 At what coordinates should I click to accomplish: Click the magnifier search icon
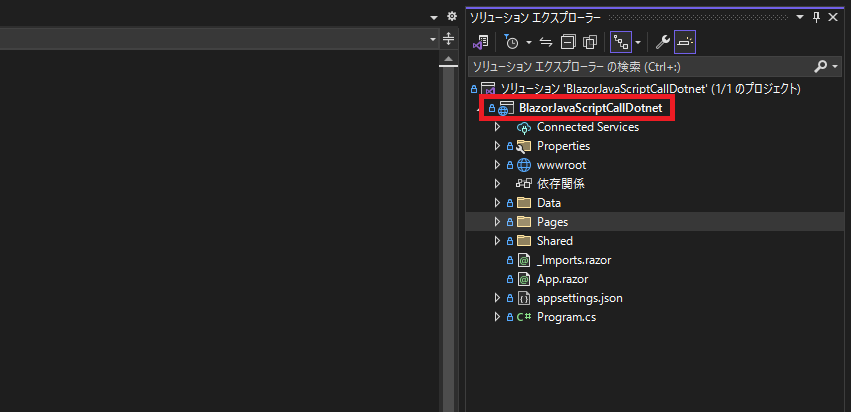pyautogui.click(x=820, y=67)
